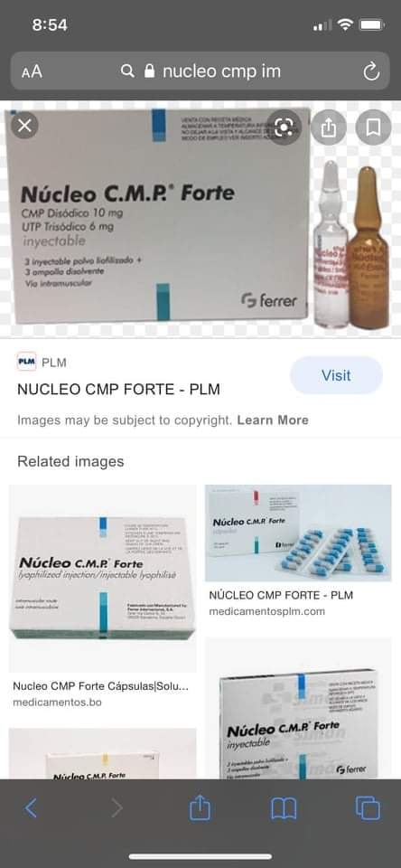Open the Learn More copyright link
This screenshot has width=401, height=868.
pos(273,420)
